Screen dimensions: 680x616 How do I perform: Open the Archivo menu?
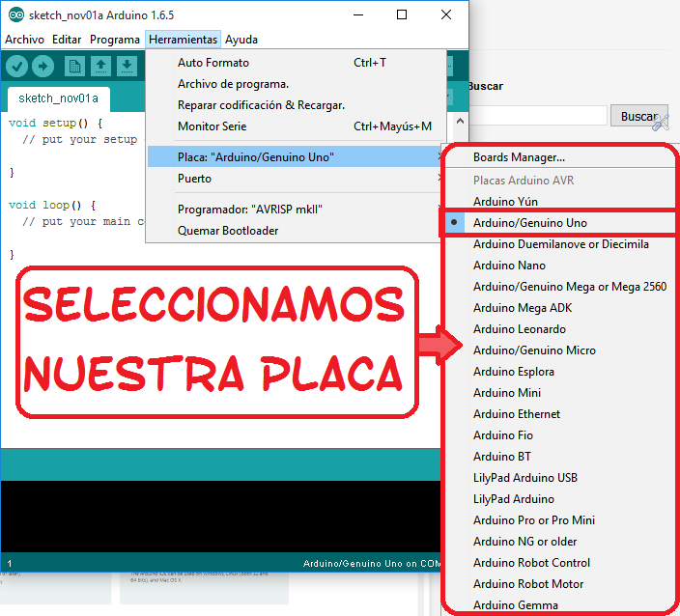point(25,40)
